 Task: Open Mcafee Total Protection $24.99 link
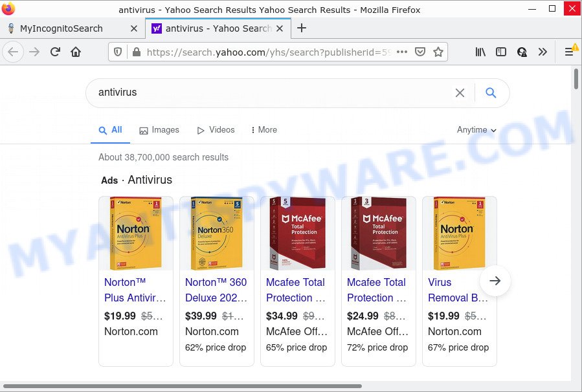click(377, 290)
